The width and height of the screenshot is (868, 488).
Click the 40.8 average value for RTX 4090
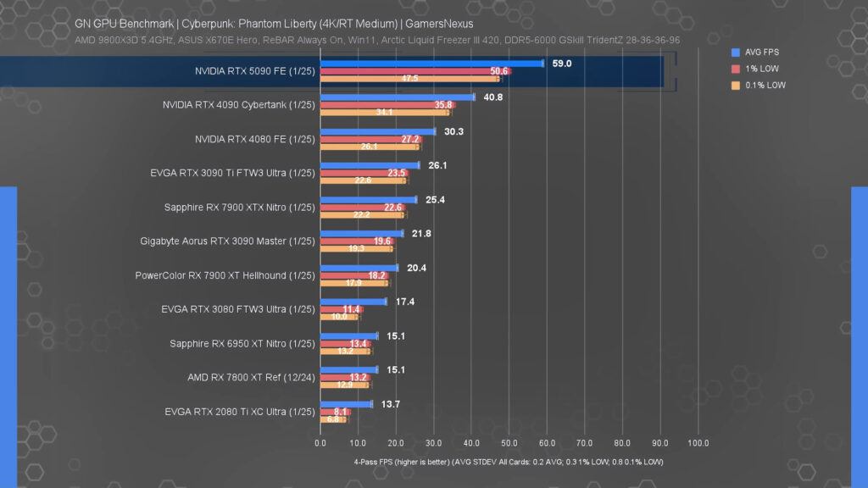[492, 97]
